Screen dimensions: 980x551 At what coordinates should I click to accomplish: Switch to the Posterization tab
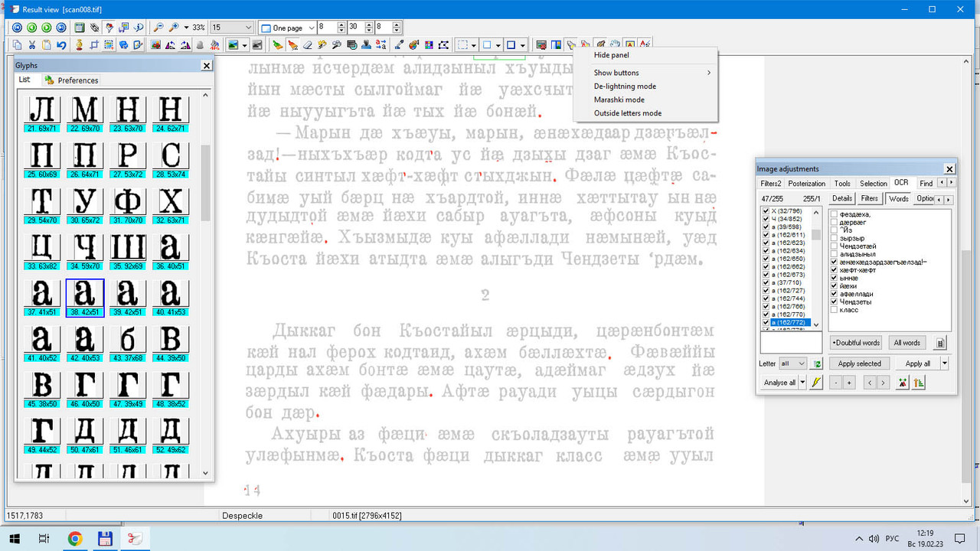tap(806, 184)
